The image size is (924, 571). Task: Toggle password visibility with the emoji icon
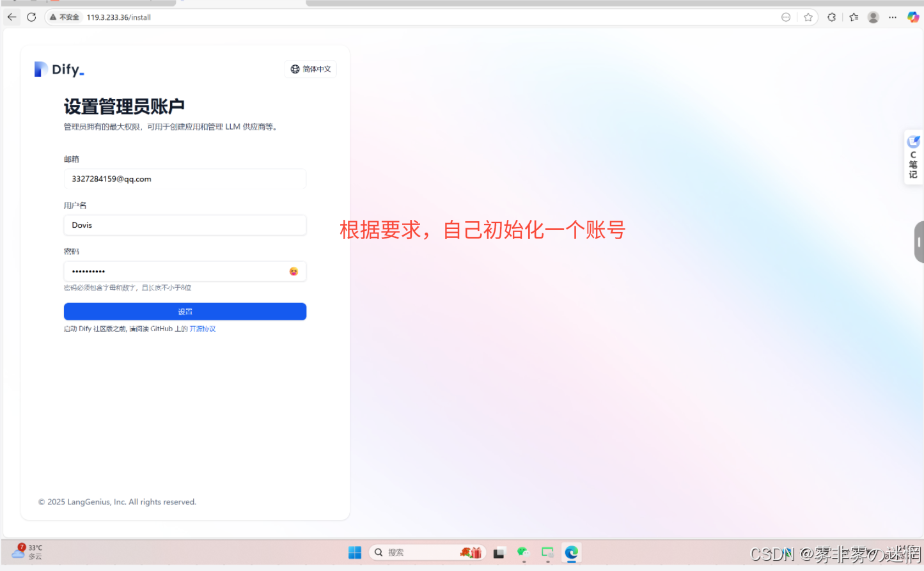pos(294,271)
